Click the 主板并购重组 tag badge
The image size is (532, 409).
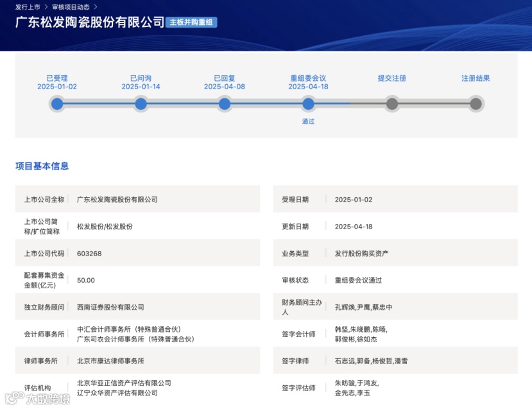tap(191, 22)
